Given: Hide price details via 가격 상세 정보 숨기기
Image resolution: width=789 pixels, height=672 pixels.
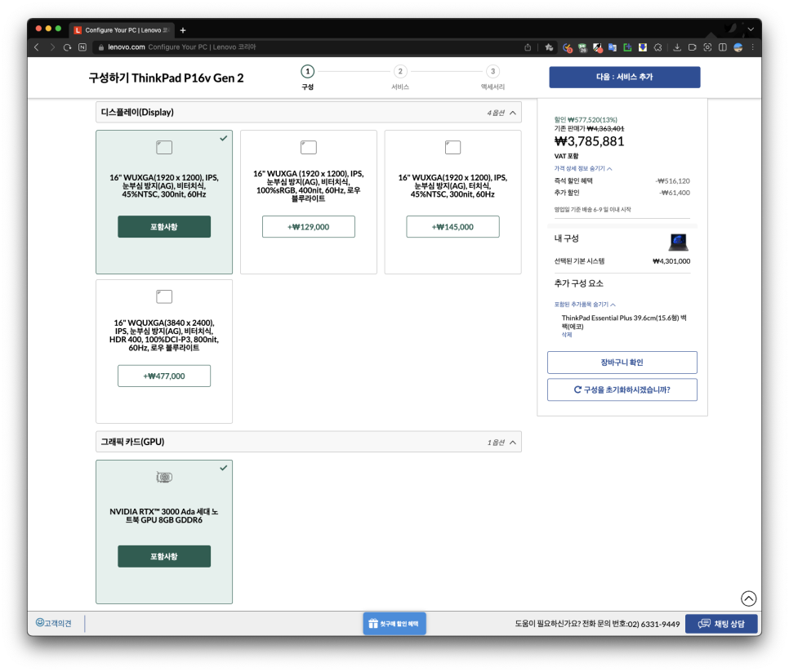Looking at the screenshot, I should coord(582,168).
